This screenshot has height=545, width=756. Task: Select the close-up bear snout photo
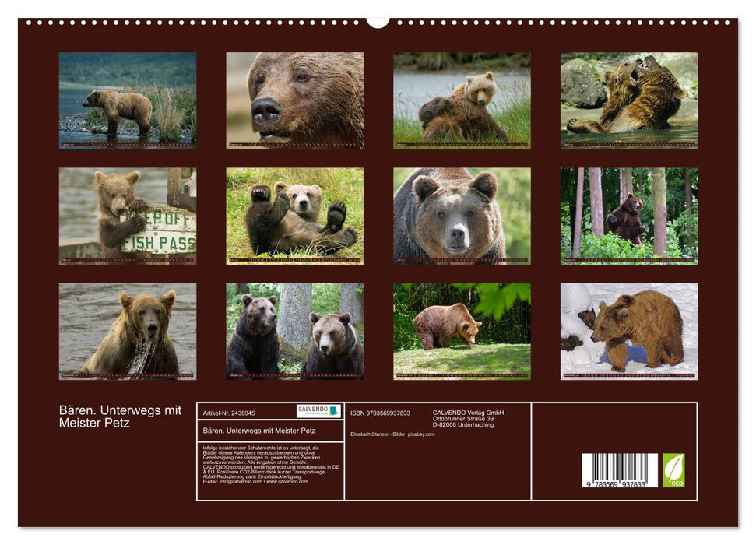[x=294, y=100]
